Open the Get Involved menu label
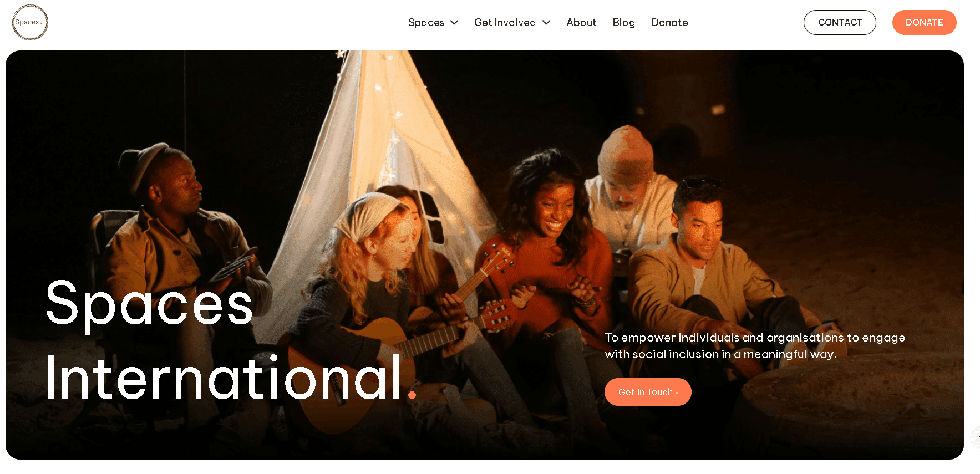 click(505, 22)
